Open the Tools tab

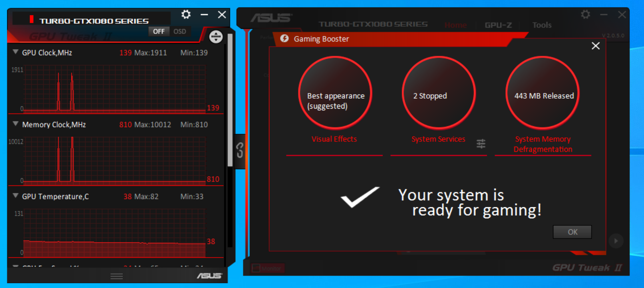point(542,25)
